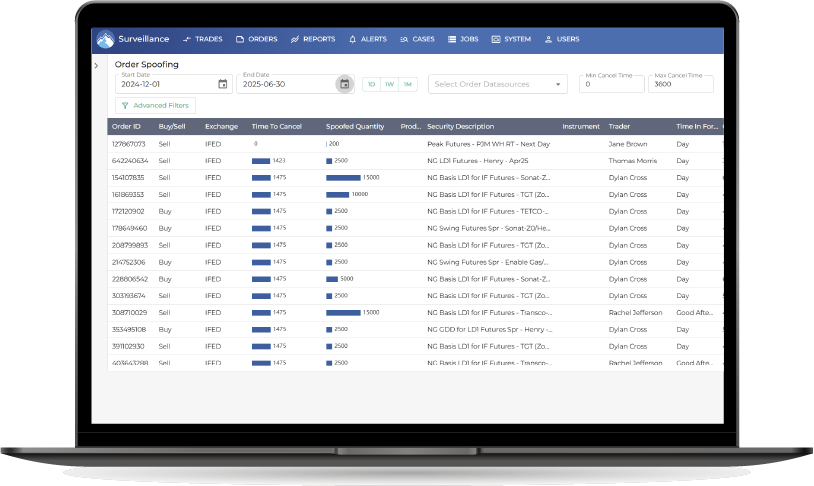Click the Surveillance mountain logo
The height and width of the screenshot is (486, 814).
tap(104, 40)
